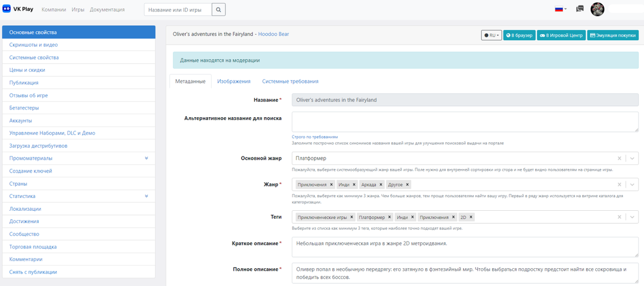
Task: Open the messages chat icon
Action: [x=580, y=9]
